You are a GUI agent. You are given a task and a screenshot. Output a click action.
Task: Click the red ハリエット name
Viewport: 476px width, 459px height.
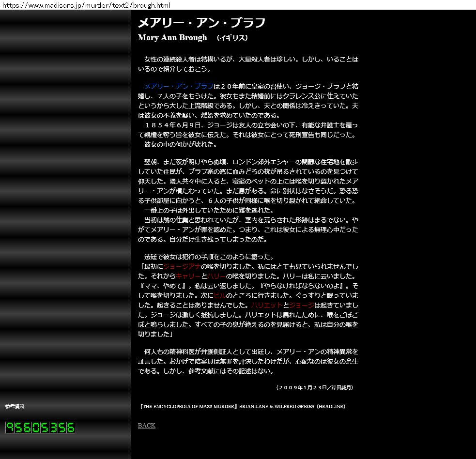click(267, 305)
